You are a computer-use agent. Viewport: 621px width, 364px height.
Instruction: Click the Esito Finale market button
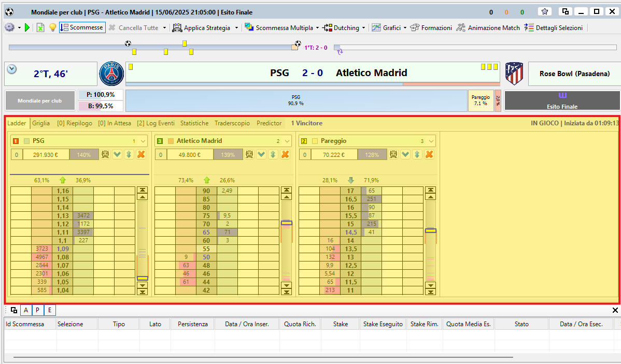(562, 101)
